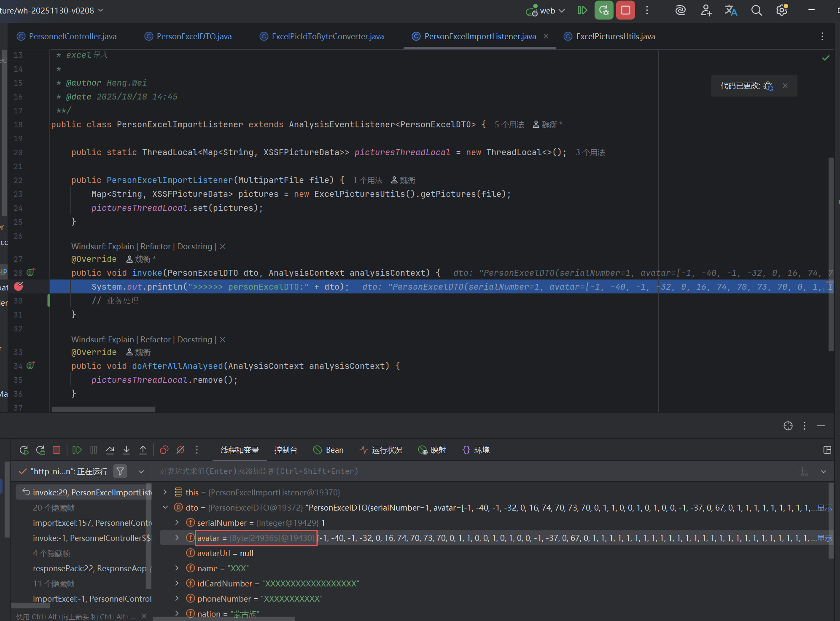Viewport: 840px width, 621px height.
Task: Click Windsurf Explain above invoke method
Action: tap(120, 246)
